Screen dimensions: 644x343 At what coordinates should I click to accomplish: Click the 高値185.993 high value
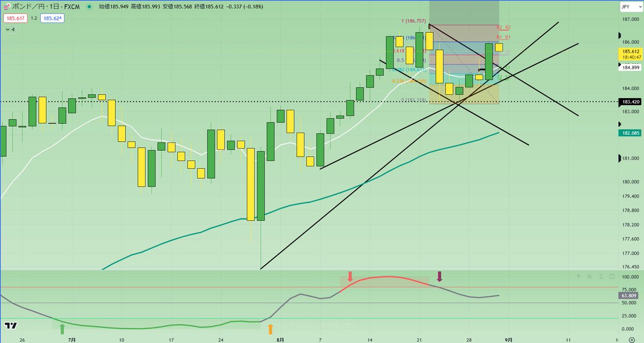(x=147, y=7)
